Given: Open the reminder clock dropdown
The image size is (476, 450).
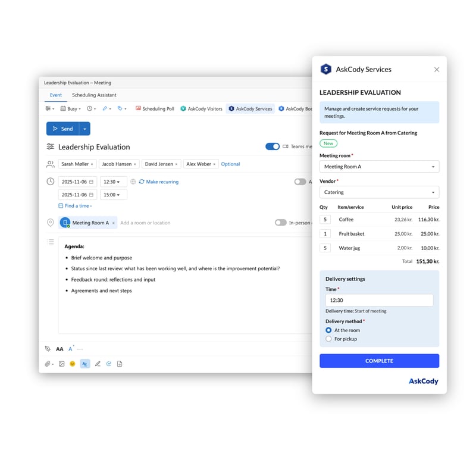Looking at the screenshot, I should coord(91,109).
